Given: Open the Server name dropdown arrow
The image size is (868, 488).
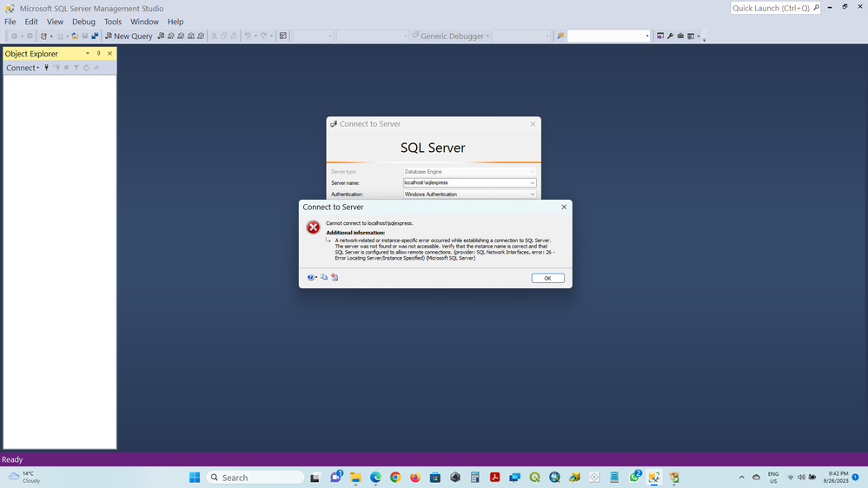Looking at the screenshot, I should coord(532,182).
